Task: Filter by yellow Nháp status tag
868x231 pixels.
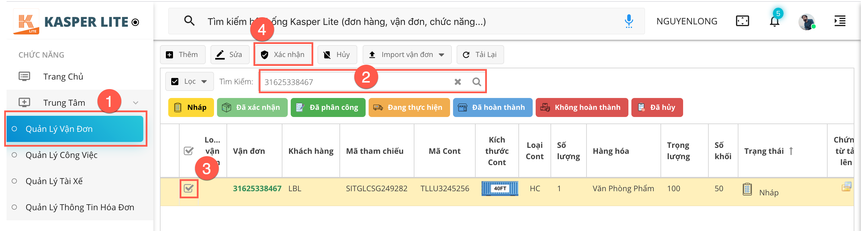Action: [191, 107]
